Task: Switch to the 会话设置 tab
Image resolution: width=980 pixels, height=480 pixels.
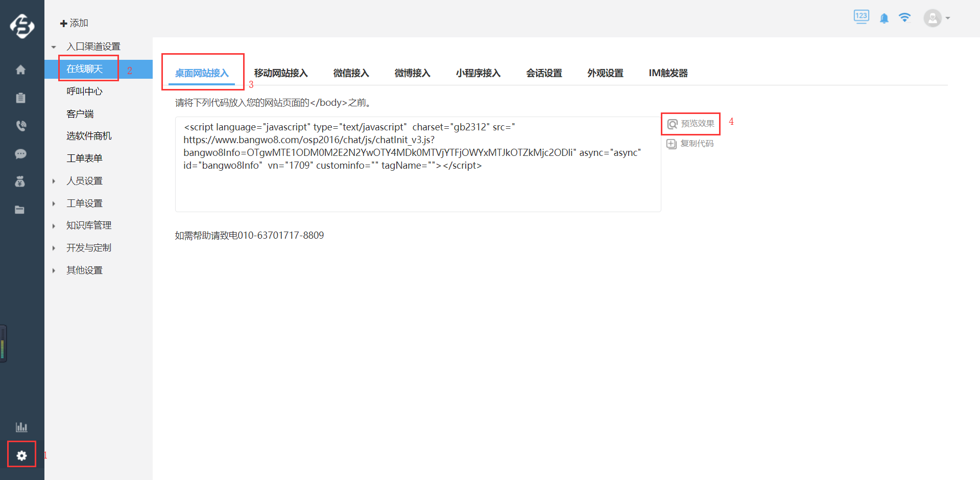Action: (x=544, y=73)
